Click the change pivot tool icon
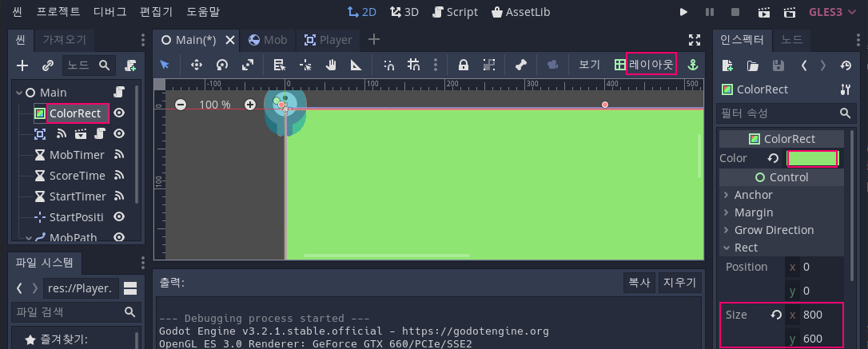868x349 pixels. (x=305, y=65)
